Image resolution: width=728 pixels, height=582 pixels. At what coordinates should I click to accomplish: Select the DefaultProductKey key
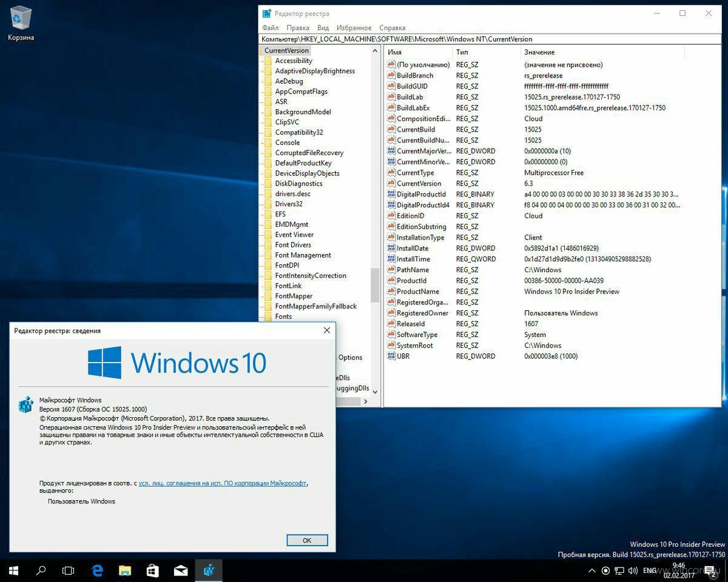303,163
